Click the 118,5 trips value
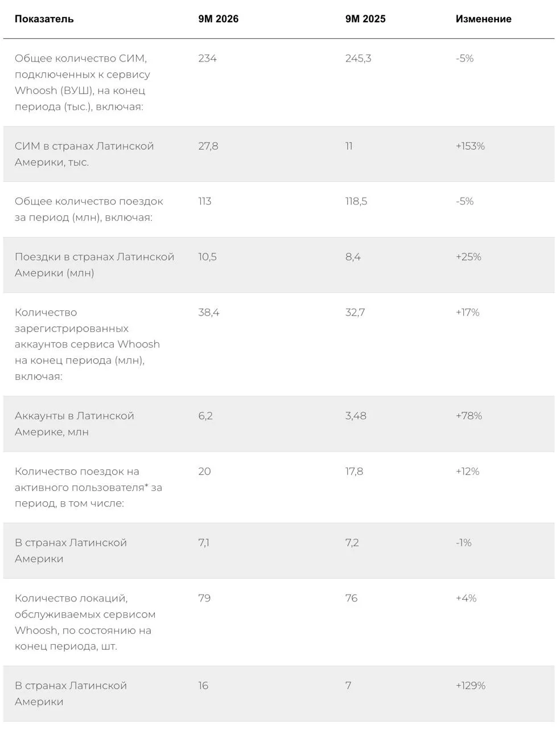The image size is (560, 729). click(x=356, y=201)
